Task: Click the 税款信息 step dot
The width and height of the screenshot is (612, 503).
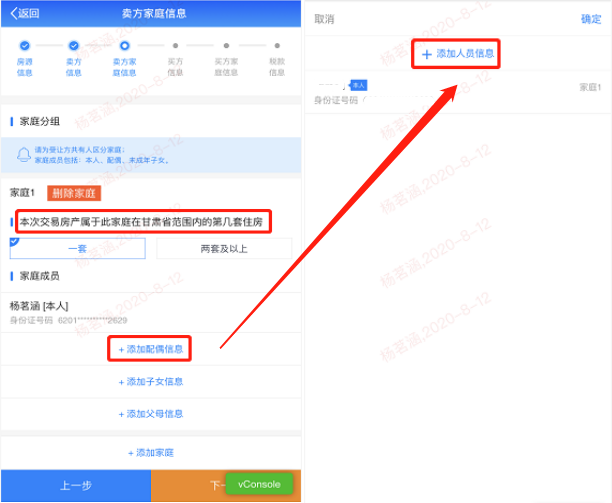Action: [x=277, y=46]
